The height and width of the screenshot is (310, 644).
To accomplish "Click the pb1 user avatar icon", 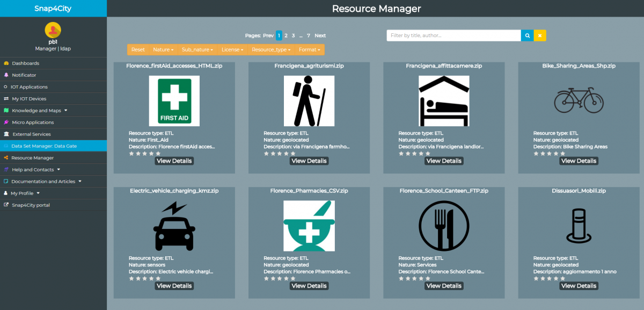I will pyautogui.click(x=53, y=30).
